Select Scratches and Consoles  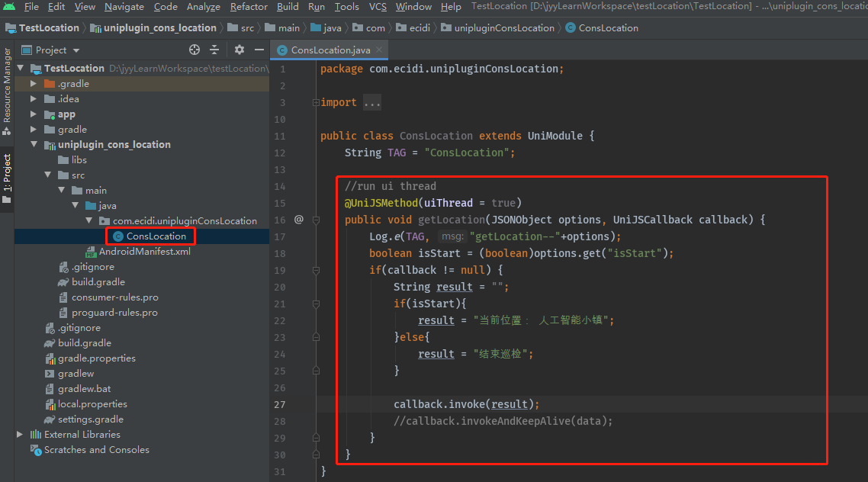[90, 450]
